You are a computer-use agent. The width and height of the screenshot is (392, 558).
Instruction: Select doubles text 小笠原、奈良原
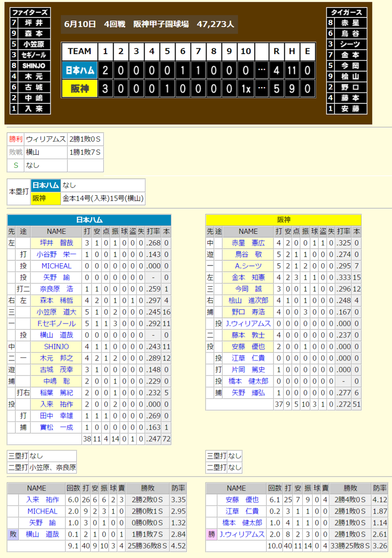tap(53, 468)
